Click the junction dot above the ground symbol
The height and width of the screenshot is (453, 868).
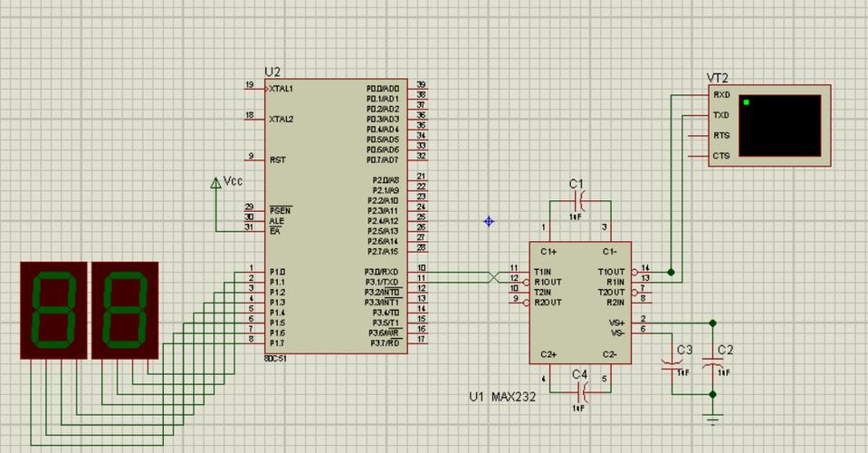coord(712,394)
